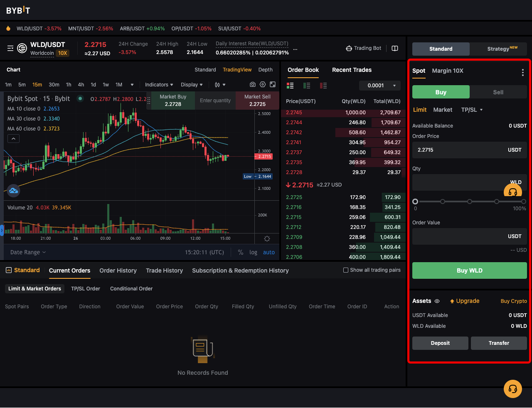Click the Order Price input field

tap(470, 150)
